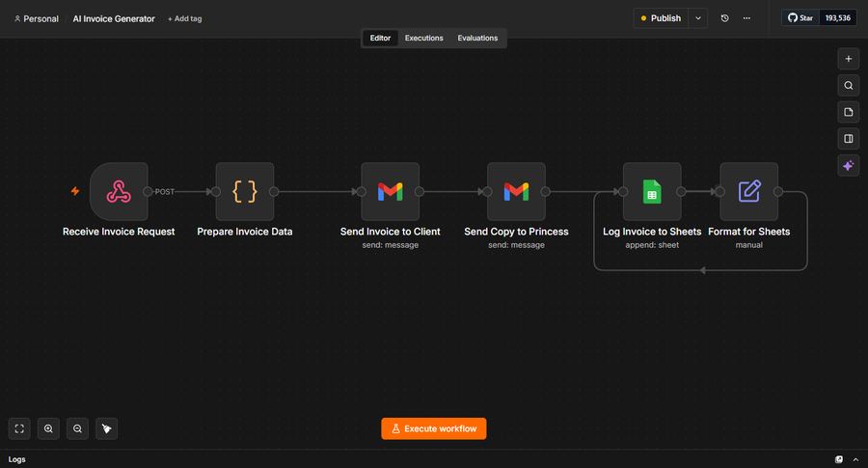Switch to the Editor tab
The image size is (868, 468).
(x=380, y=38)
